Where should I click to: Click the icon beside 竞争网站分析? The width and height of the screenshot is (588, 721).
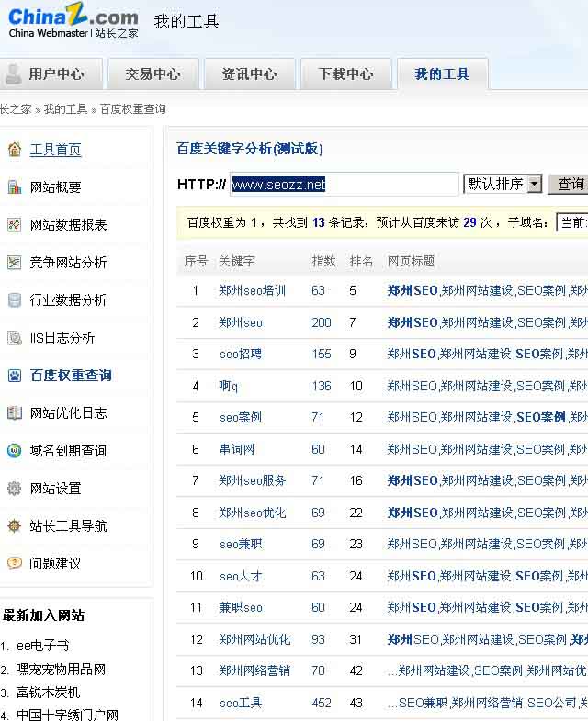click(x=15, y=263)
